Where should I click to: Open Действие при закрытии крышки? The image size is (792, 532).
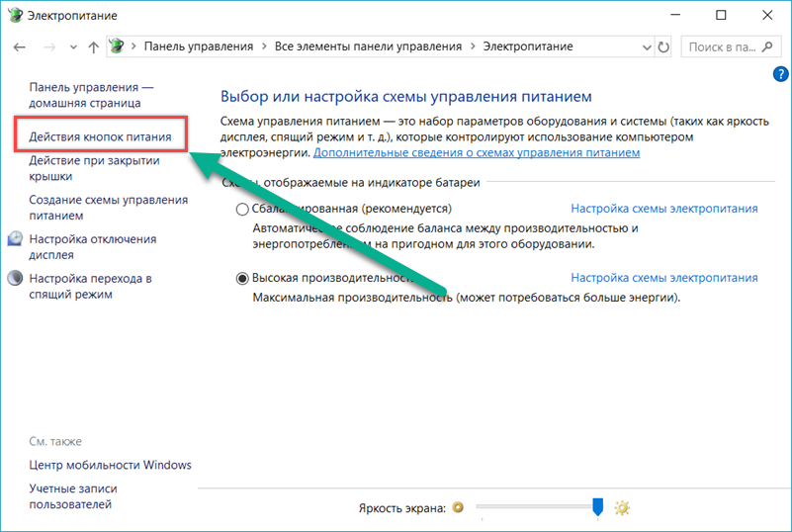point(94,168)
